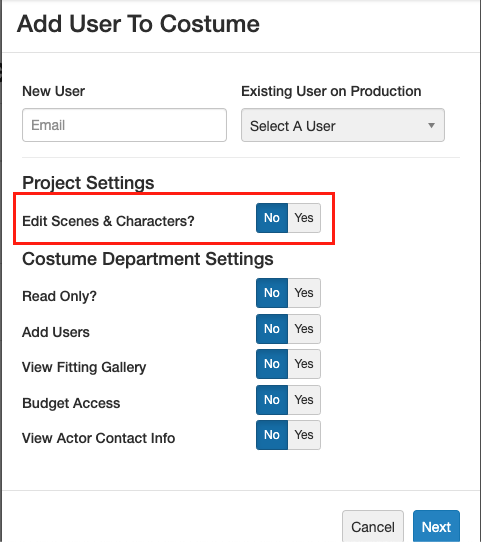Set Read Only to Yes
This screenshot has width=481, height=542.
point(304,293)
